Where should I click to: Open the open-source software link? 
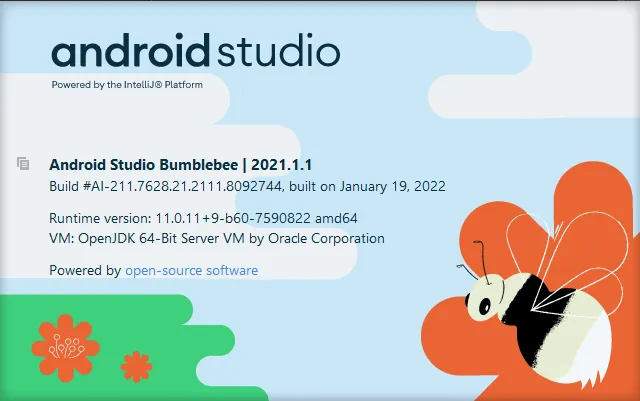(191, 271)
